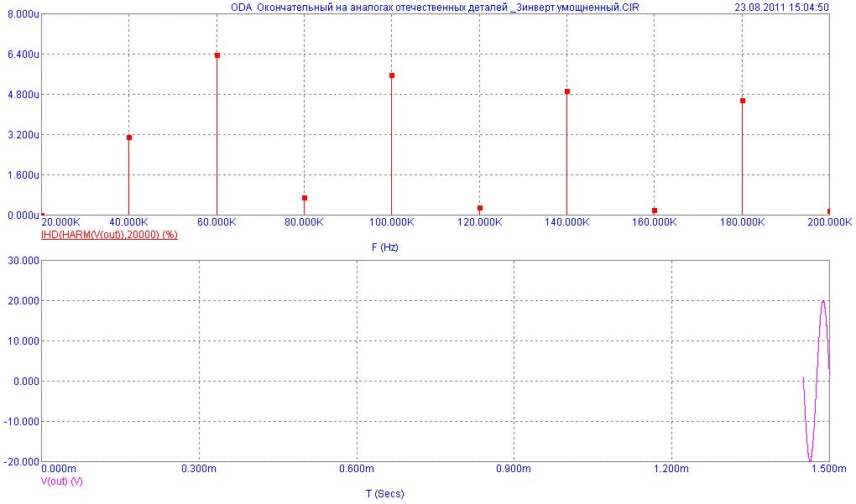
Task: Pick the red harmonic marker at 40.000K
Action: point(129,138)
